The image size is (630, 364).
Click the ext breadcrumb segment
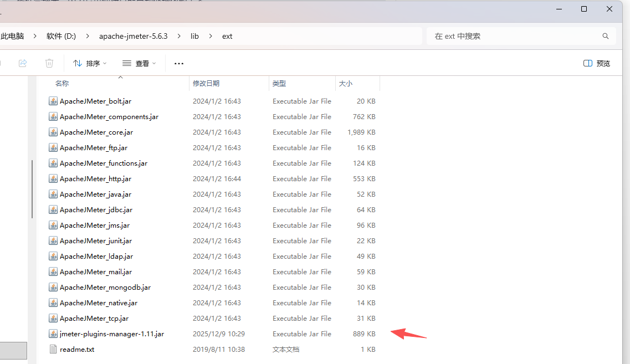(x=227, y=36)
